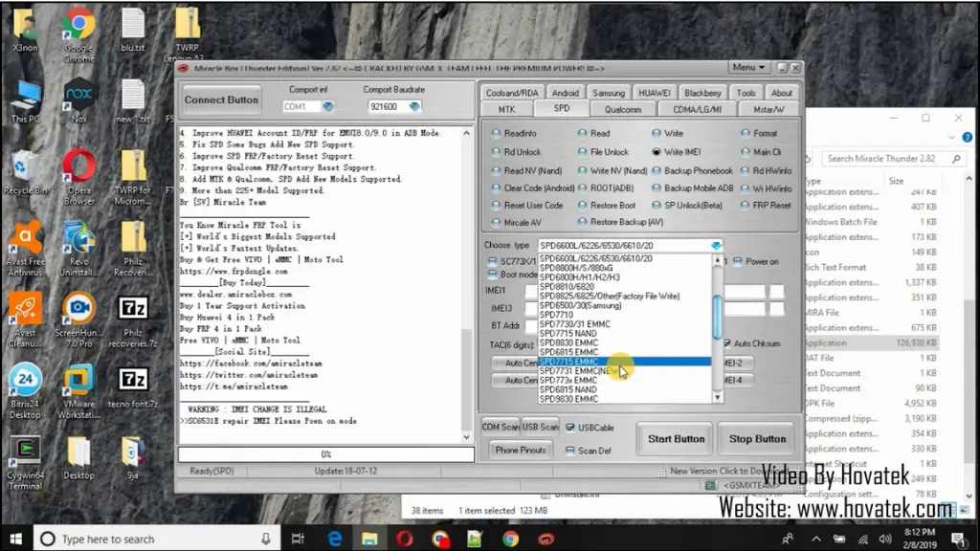Open Revo Uninstaller desktop shortcut
This screenshot has height=551, width=980.
point(78,249)
